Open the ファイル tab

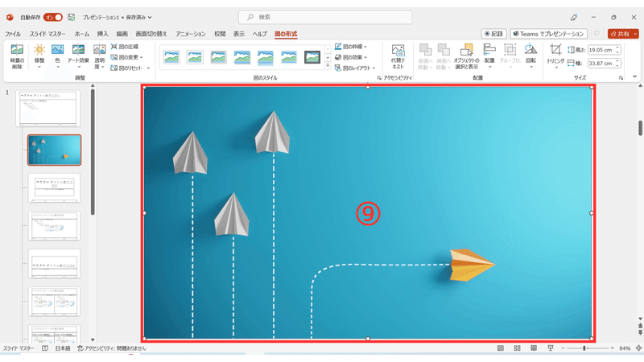pyautogui.click(x=13, y=34)
